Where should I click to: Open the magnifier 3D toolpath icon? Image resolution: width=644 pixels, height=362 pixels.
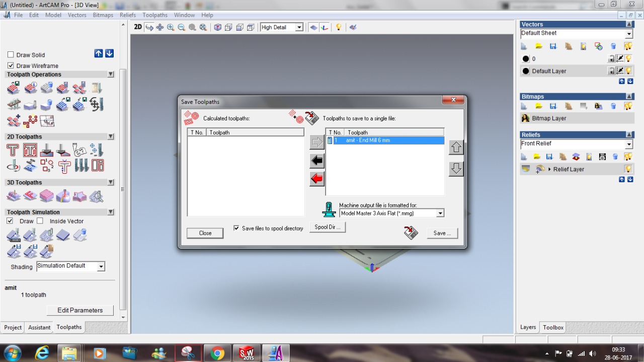tap(96, 195)
